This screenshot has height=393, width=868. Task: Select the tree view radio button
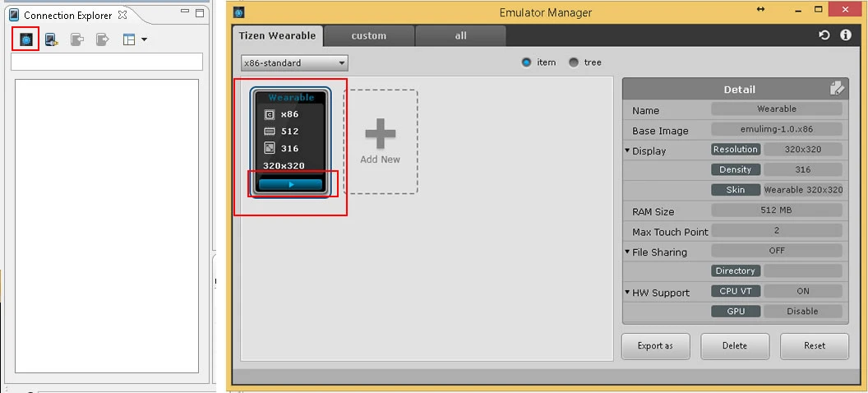click(x=574, y=62)
